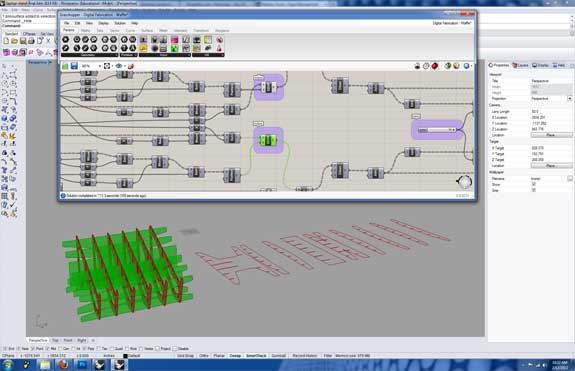Click the green open file icon in Grasshopper

tap(65, 66)
